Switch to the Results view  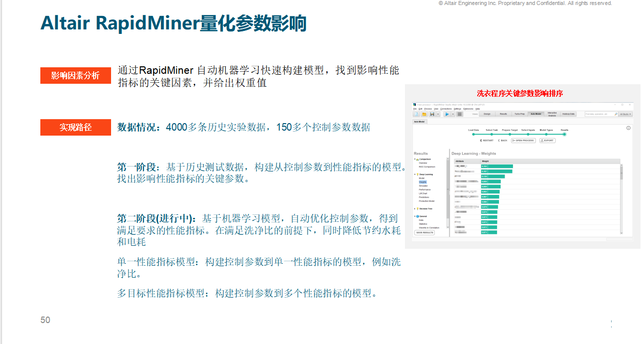[504, 114]
